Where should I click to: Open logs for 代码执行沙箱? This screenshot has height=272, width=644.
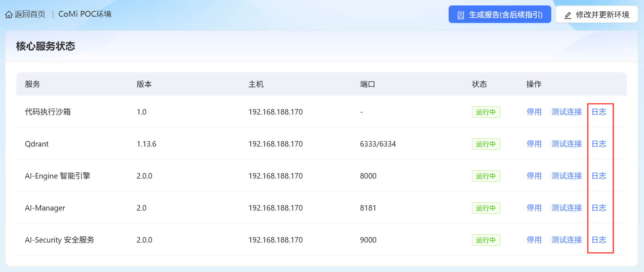click(599, 112)
